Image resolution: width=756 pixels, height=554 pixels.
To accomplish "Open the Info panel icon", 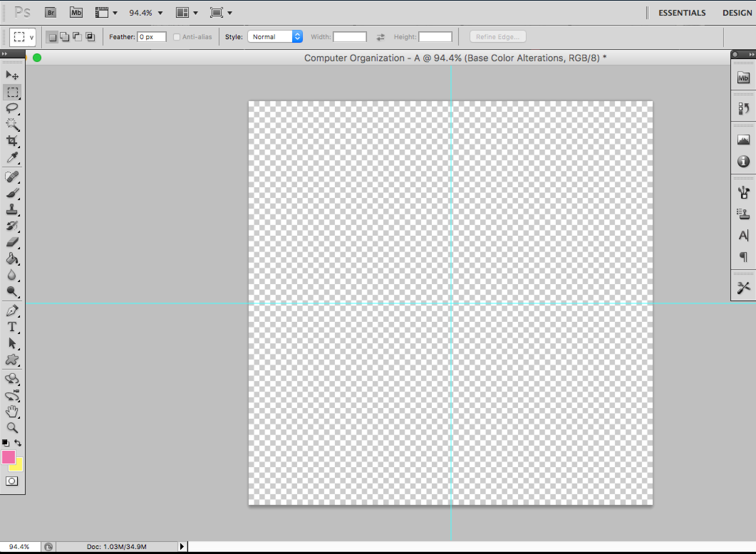I will point(743,162).
